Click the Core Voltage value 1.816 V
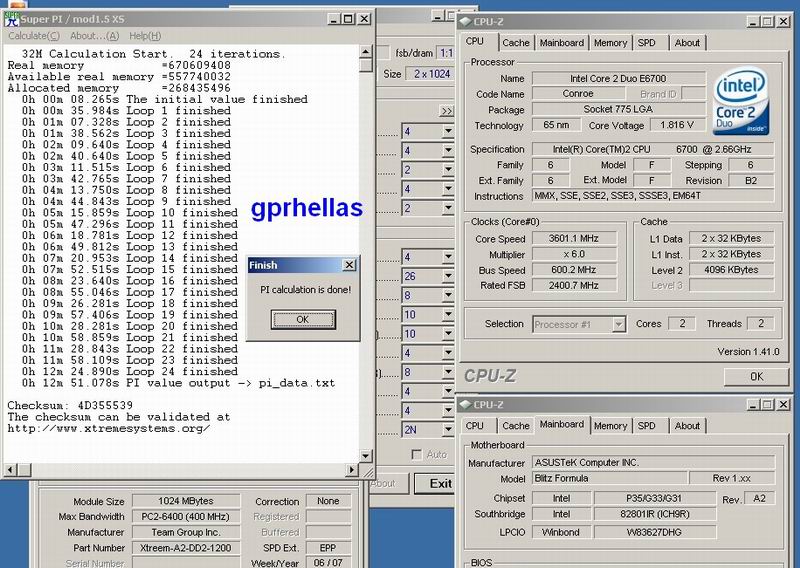Image resolution: width=800 pixels, height=568 pixels. coord(677,125)
